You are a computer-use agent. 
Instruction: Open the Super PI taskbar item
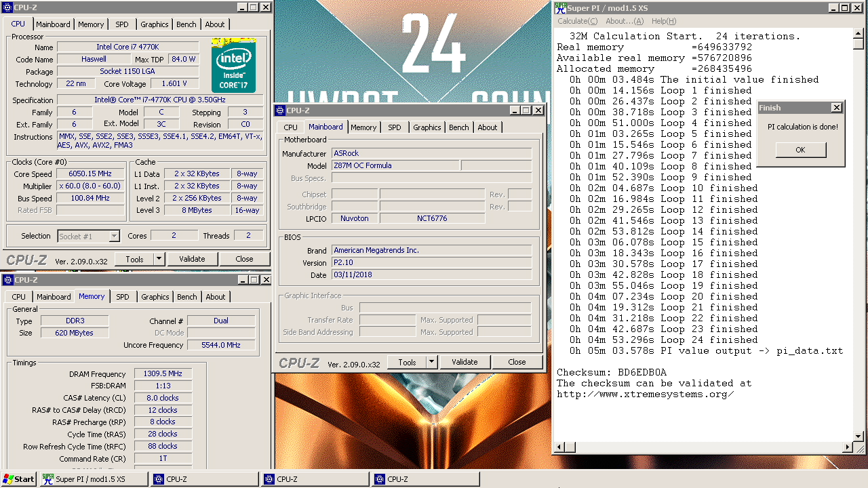click(94, 479)
